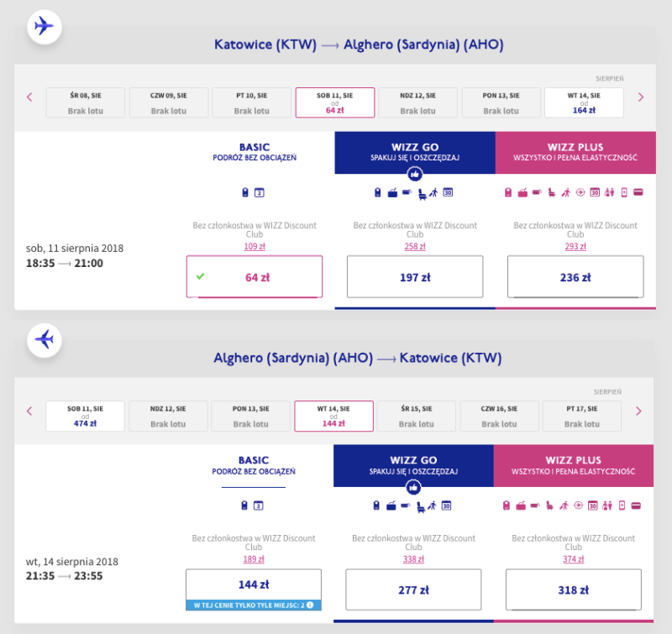This screenshot has height=634, width=672.
Task: Click the cabin bag icon under outbound BASIC
Action: click(245, 192)
